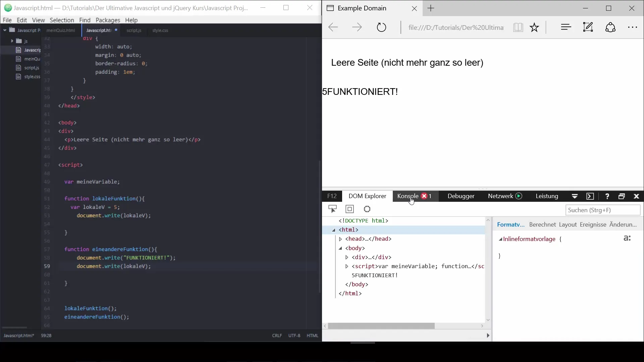Start network capture play icon
Image resolution: width=644 pixels, height=362 pixels.
point(519,196)
